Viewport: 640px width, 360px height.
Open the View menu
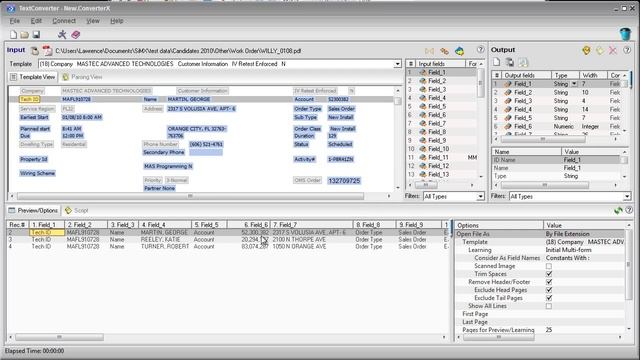click(x=93, y=21)
